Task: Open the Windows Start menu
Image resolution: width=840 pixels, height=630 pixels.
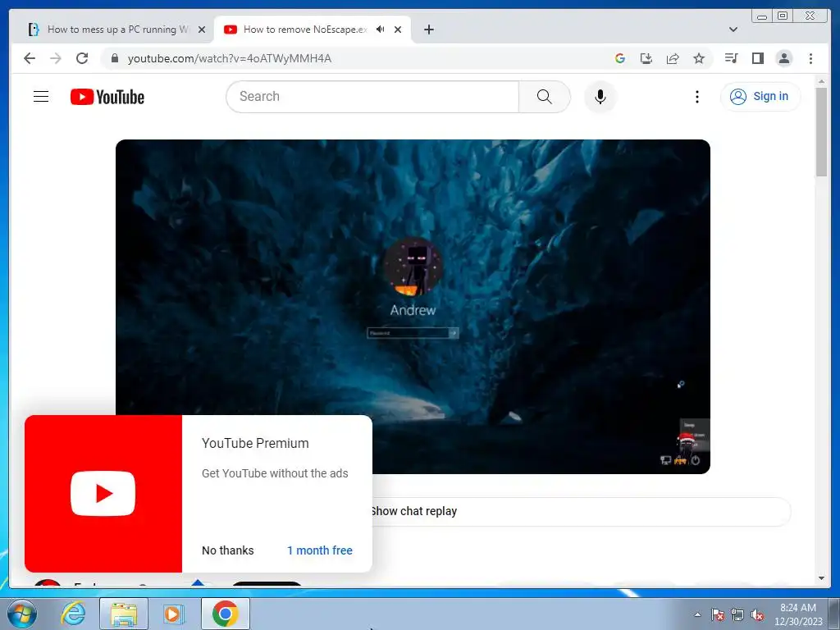Action: (21, 614)
